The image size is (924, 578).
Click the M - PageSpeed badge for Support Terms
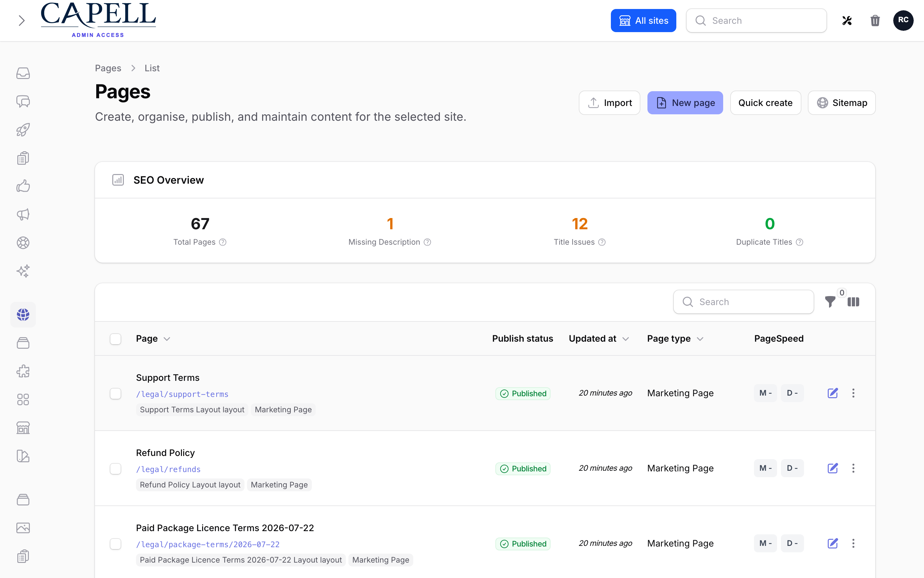tap(765, 393)
